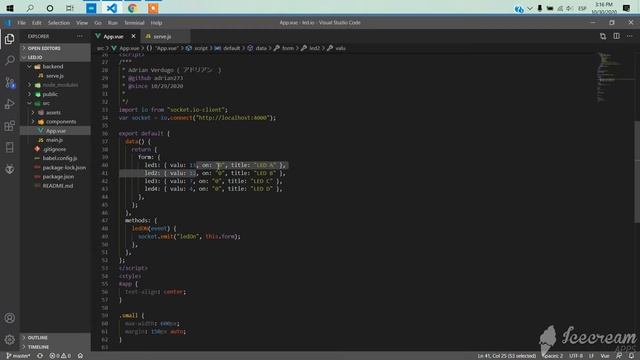Click the UTF-8 encoding in the status bar
The image size is (640, 360).
576,356
